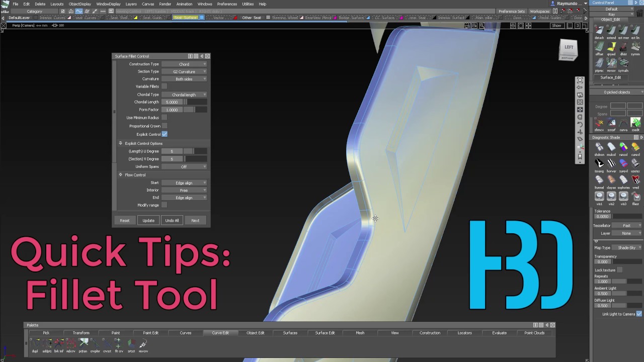
Task: Toggle Link Light to Camera checkbox
Action: coord(639,314)
